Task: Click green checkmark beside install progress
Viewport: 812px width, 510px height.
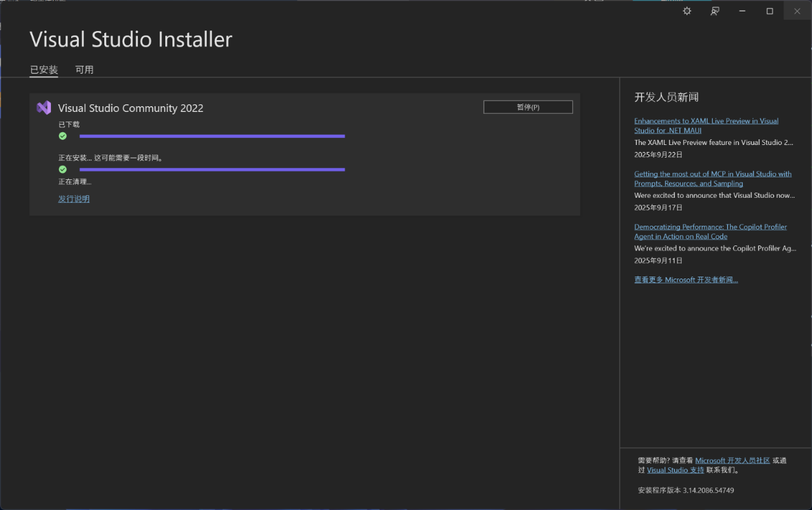Action: (x=62, y=169)
